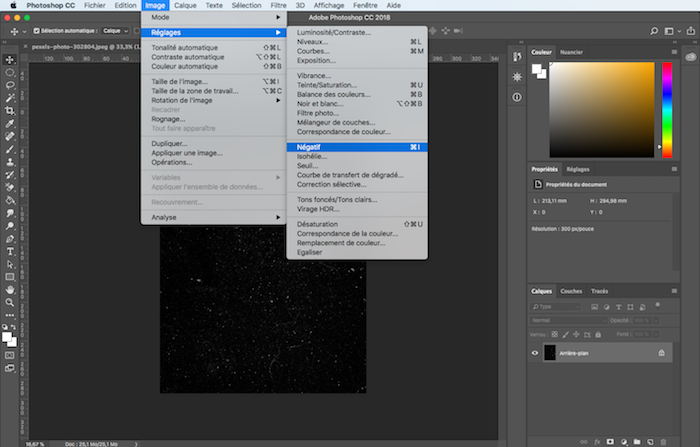Switch to the Nuancier tab

pos(571,52)
